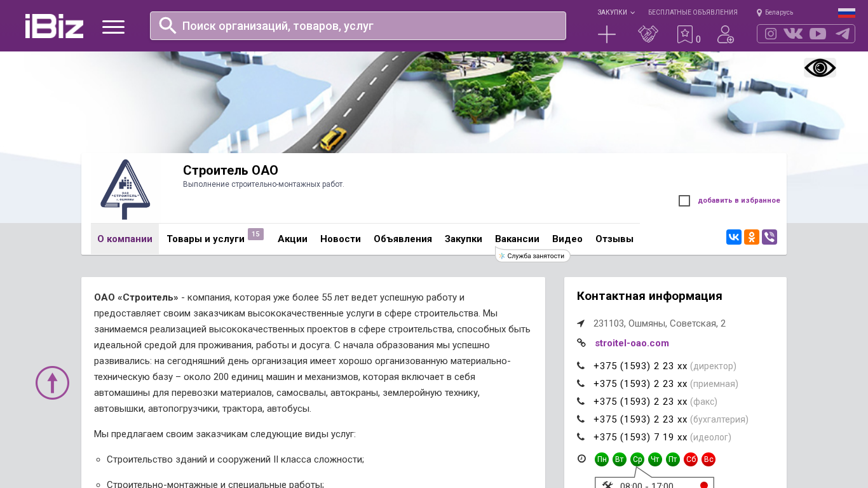
Task: Open Бесплатные объявления link
Action: pyautogui.click(x=693, y=12)
